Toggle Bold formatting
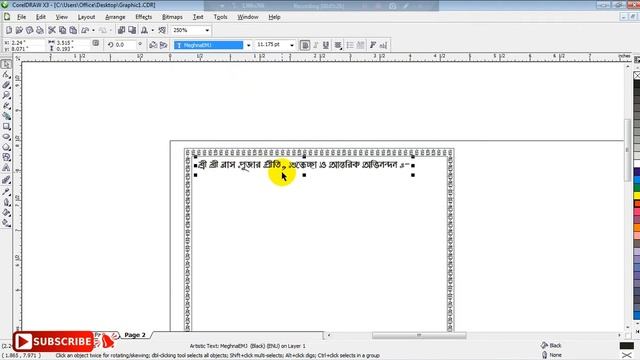This screenshot has width=640, height=360. point(304,45)
